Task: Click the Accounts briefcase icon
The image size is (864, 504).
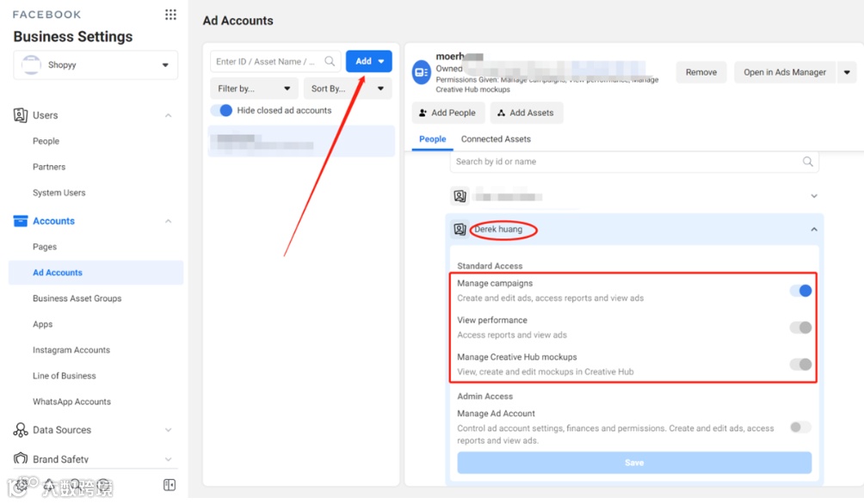Action: pos(21,221)
